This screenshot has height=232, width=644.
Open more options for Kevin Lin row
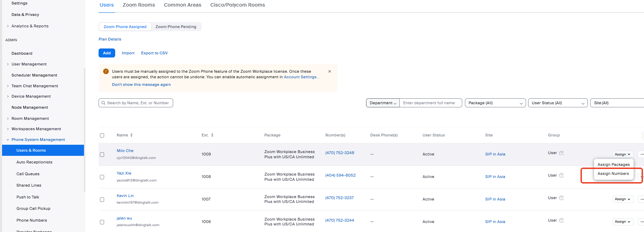(x=641, y=199)
